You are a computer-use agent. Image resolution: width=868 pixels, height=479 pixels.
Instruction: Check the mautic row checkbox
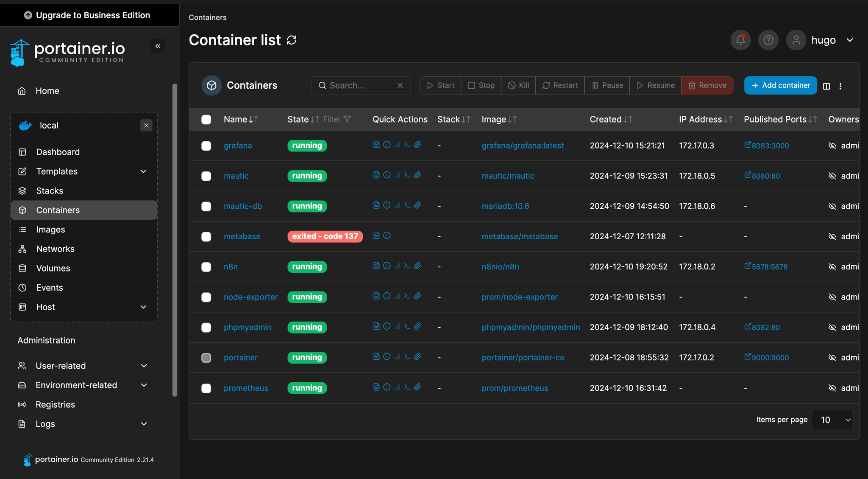tap(206, 176)
